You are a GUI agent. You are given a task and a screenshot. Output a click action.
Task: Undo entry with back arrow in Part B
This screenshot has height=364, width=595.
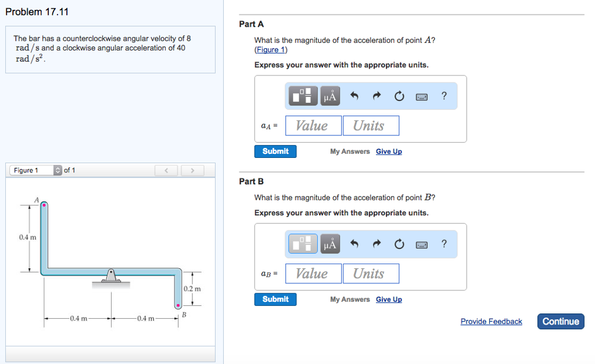(354, 243)
